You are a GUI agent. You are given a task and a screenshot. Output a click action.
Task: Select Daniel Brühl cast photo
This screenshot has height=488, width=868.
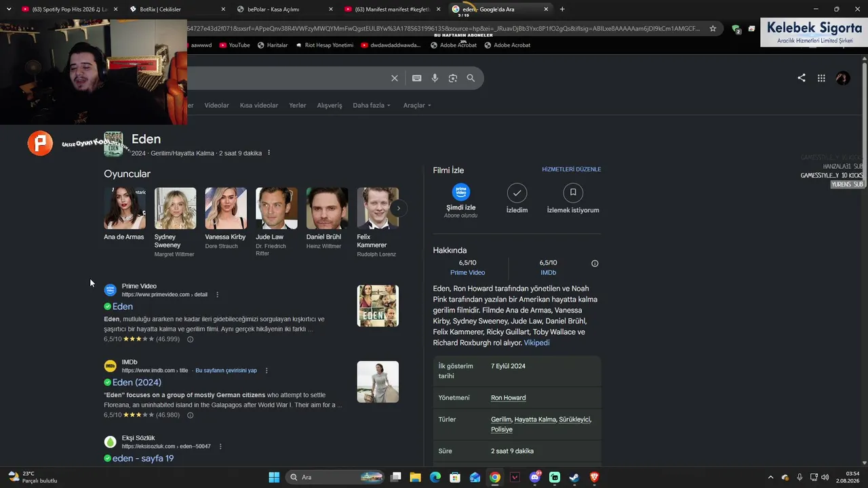tap(327, 208)
